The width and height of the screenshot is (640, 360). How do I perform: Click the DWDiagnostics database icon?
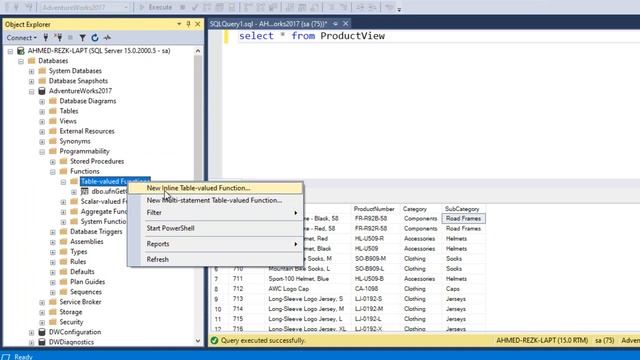point(42,342)
